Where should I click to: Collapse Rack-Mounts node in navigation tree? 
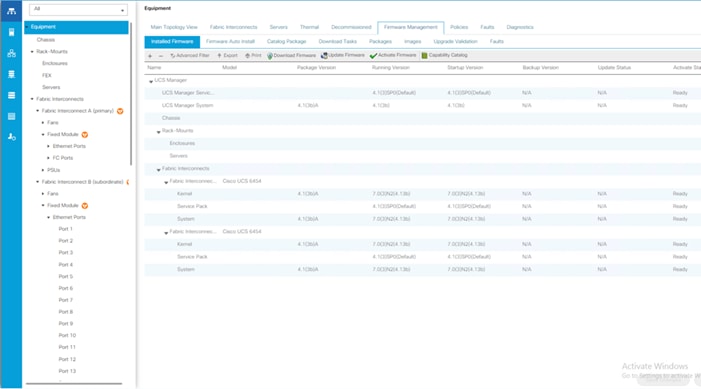tap(32, 52)
